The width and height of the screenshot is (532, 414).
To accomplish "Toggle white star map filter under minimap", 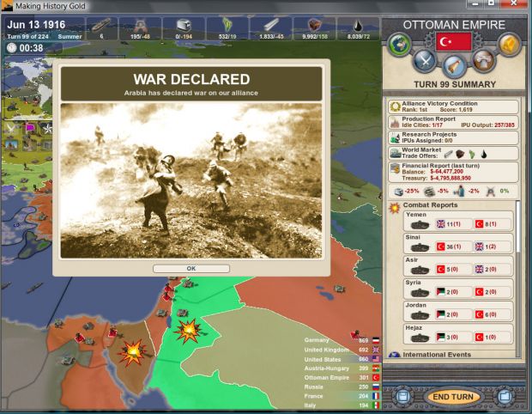I will [x=46, y=128].
